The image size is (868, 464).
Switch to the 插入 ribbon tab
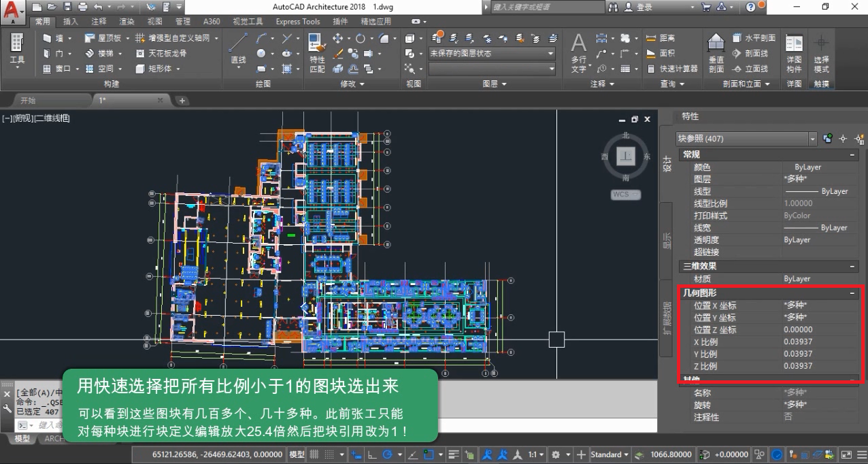pos(71,21)
